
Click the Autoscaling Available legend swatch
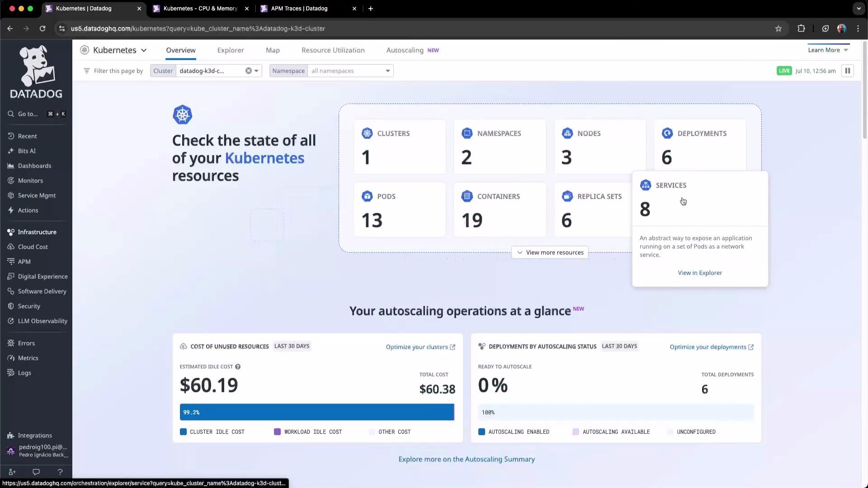(576, 432)
